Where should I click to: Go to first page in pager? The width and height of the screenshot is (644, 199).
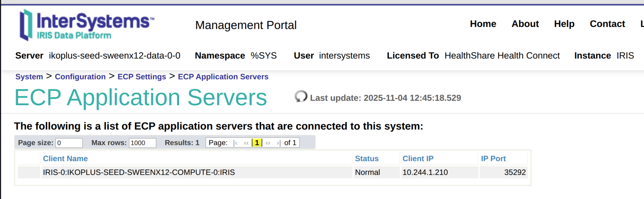coord(235,143)
